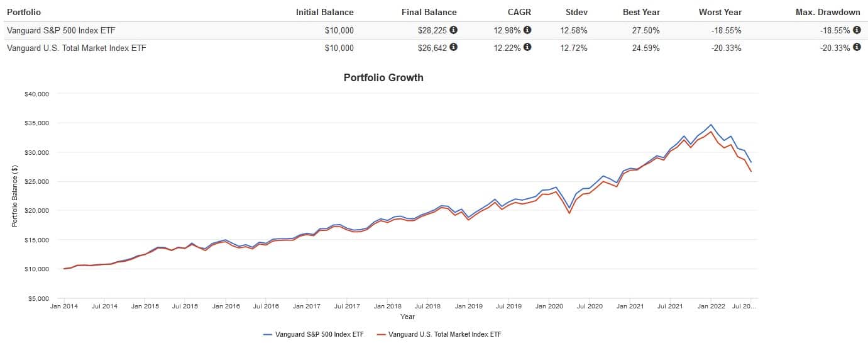Screen dimensions: 868x343
Task: Open info icon beside -18.55% max drawdown
Action: click(x=857, y=30)
